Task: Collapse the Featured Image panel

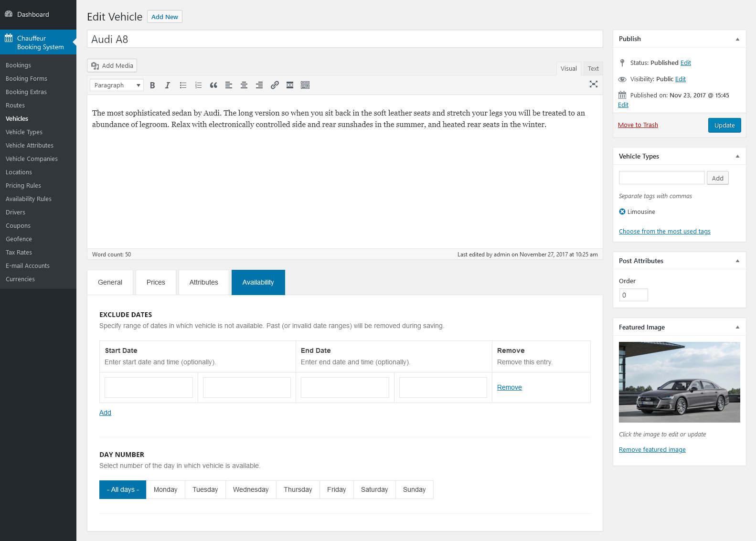Action: (x=737, y=328)
